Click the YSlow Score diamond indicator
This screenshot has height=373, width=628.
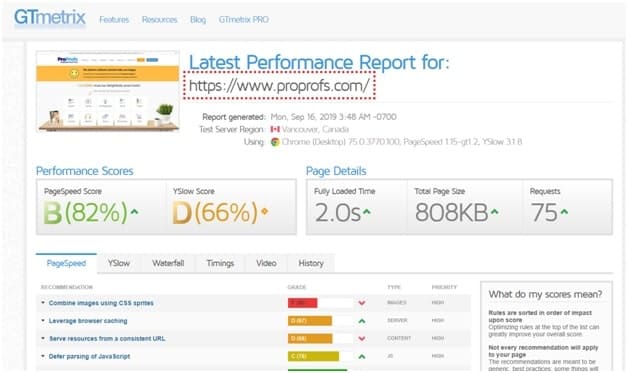coord(264,211)
